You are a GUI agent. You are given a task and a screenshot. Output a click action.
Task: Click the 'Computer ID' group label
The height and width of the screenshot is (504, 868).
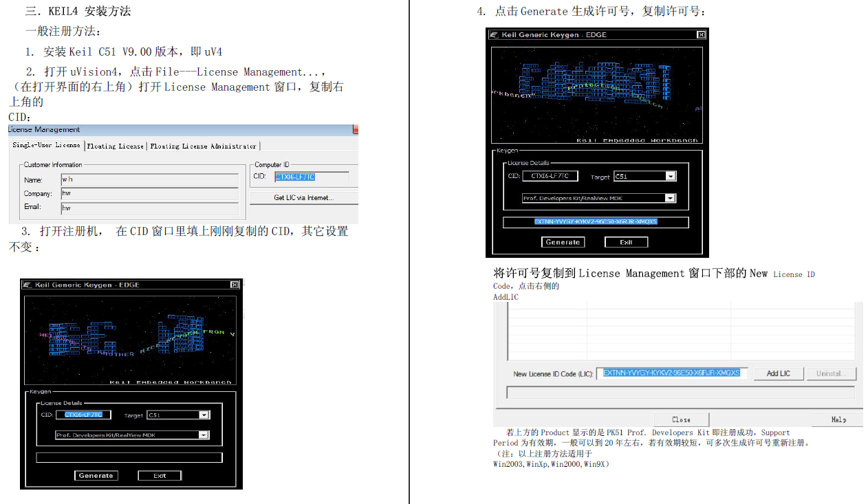[272, 165]
